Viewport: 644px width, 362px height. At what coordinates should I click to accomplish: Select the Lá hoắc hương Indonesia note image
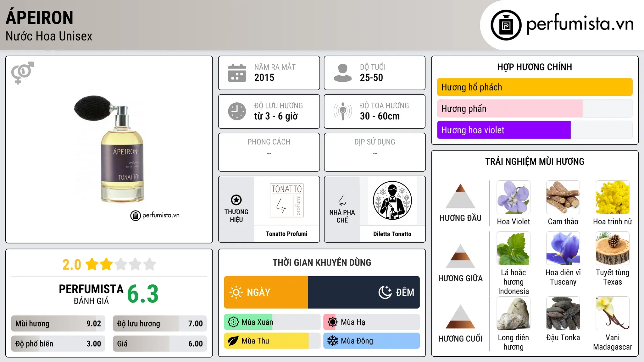[x=514, y=248]
